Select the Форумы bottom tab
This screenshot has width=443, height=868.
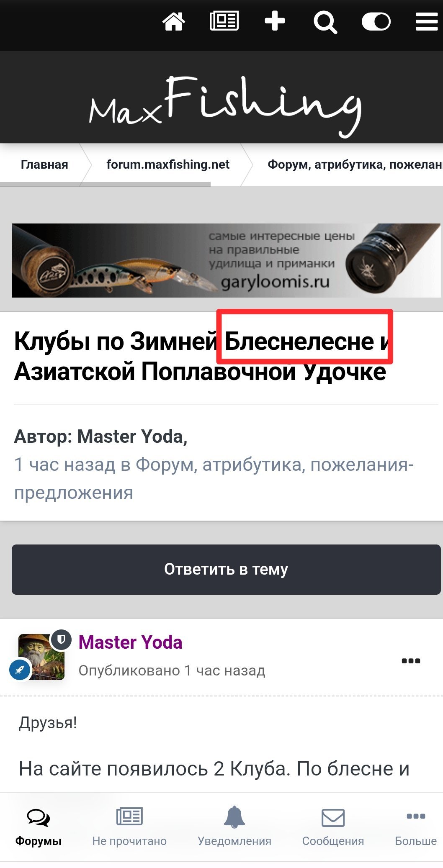pyautogui.click(x=39, y=827)
